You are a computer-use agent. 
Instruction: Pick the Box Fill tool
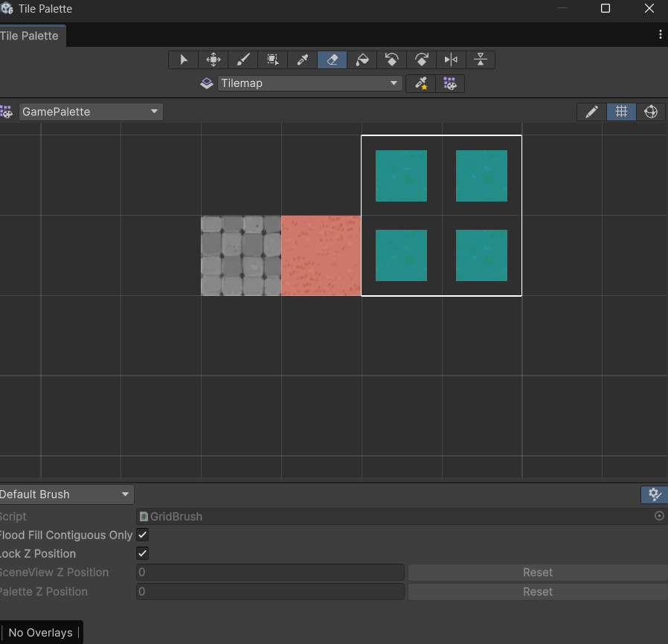[x=273, y=60]
